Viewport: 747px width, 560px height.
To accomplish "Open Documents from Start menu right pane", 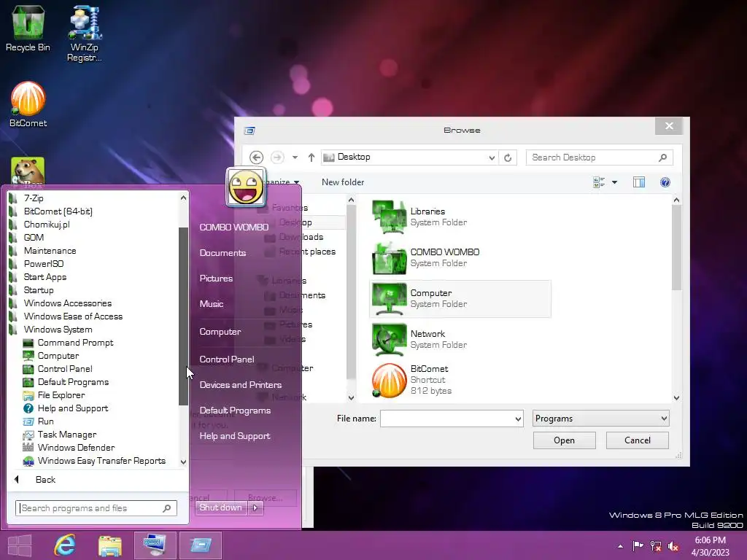I will pos(222,253).
